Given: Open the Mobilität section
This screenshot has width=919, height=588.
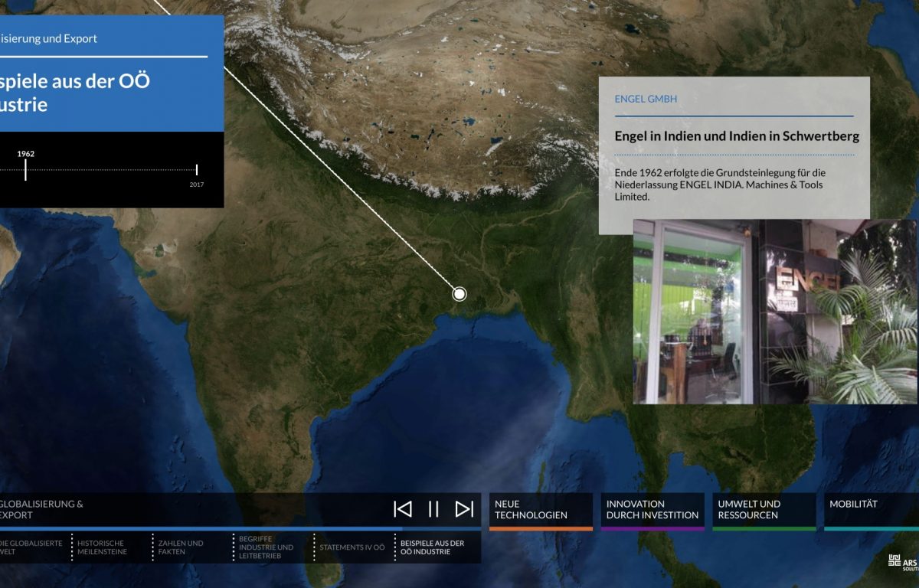Looking at the screenshot, I should point(872,511).
